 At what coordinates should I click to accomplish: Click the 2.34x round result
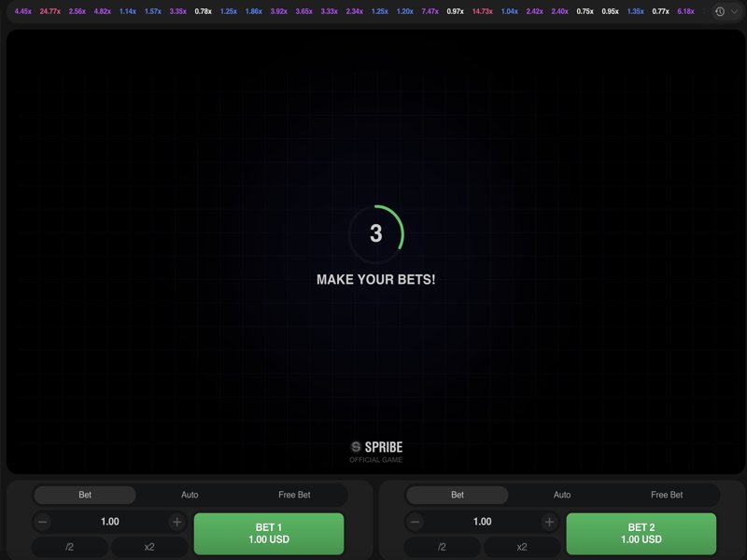click(x=355, y=11)
